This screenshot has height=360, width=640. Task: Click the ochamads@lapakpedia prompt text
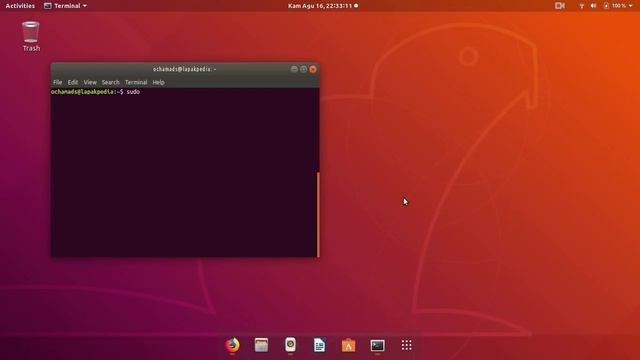82,92
